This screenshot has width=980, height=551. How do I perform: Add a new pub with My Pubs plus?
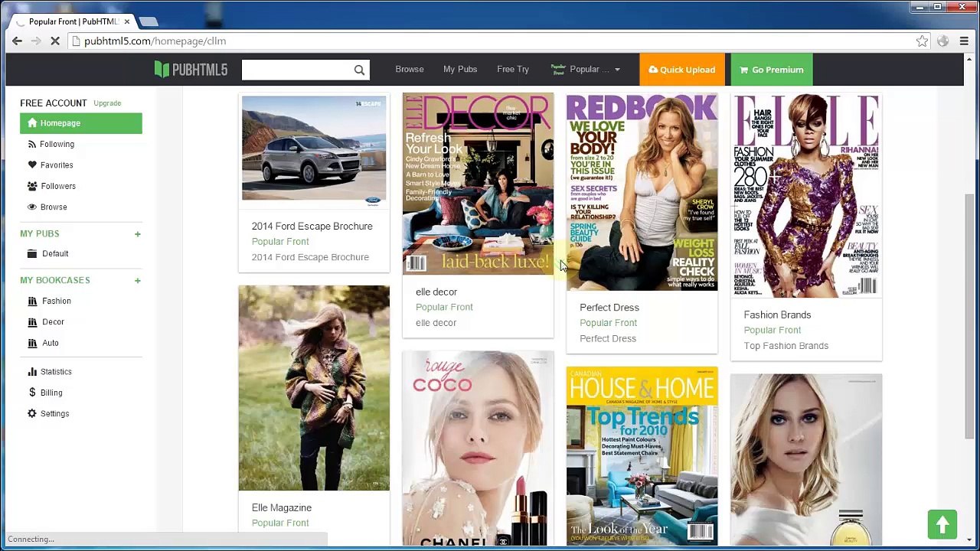point(138,234)
